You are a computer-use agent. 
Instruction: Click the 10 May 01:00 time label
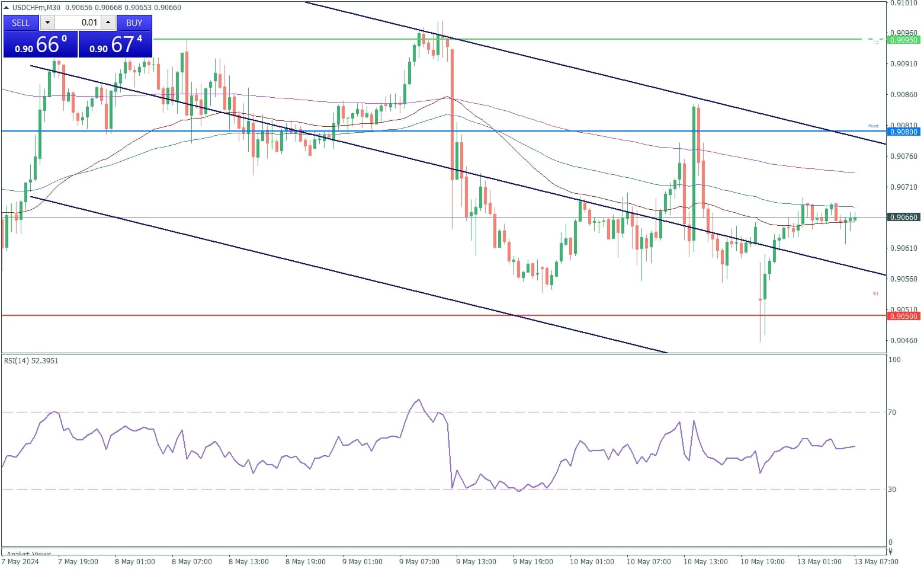(592, 562)
